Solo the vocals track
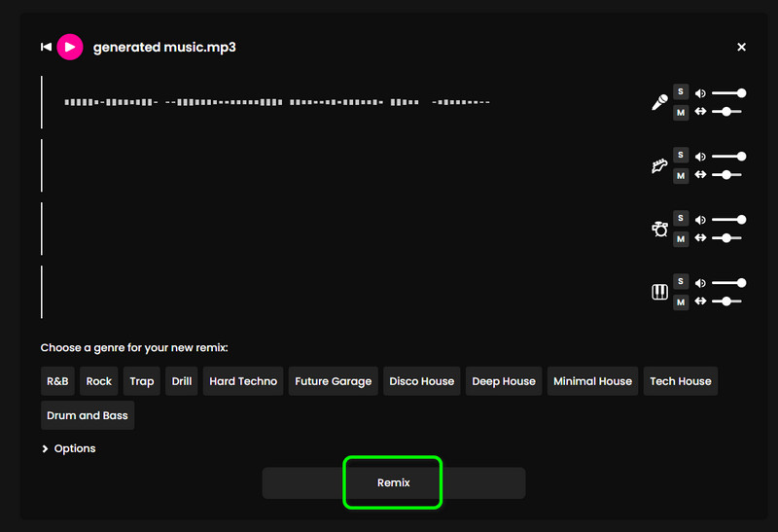Screen dimensions: 778x532 pyautogui.click(x=681, y=92)
